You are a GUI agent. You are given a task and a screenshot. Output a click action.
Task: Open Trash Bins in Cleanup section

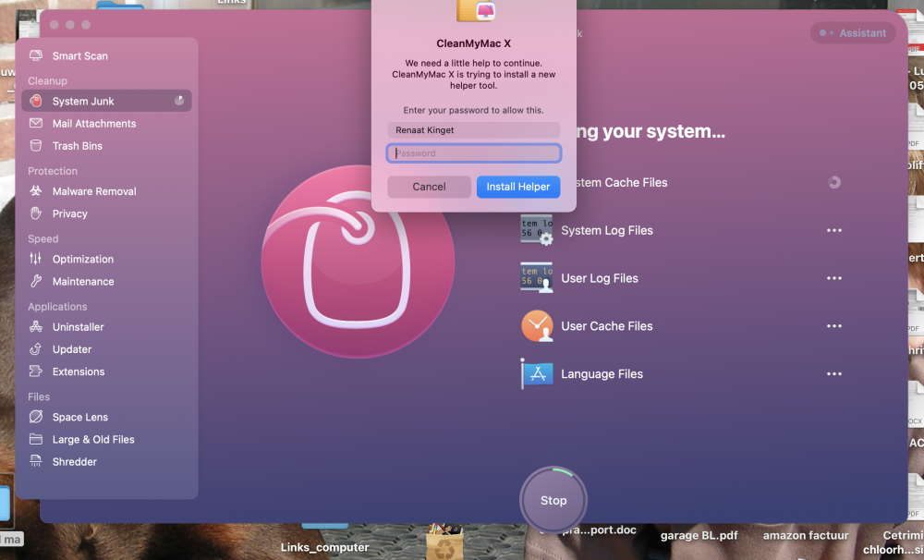[77, 146]
